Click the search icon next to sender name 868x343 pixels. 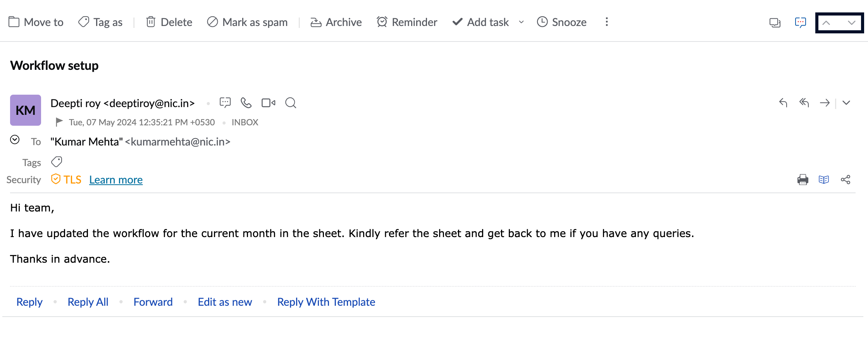pyautogui.click(x=291, y=103)
